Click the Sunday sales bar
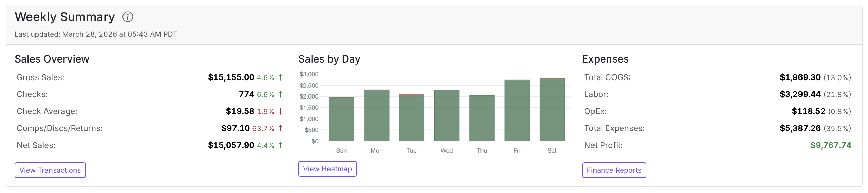 (x=341, y=119)
